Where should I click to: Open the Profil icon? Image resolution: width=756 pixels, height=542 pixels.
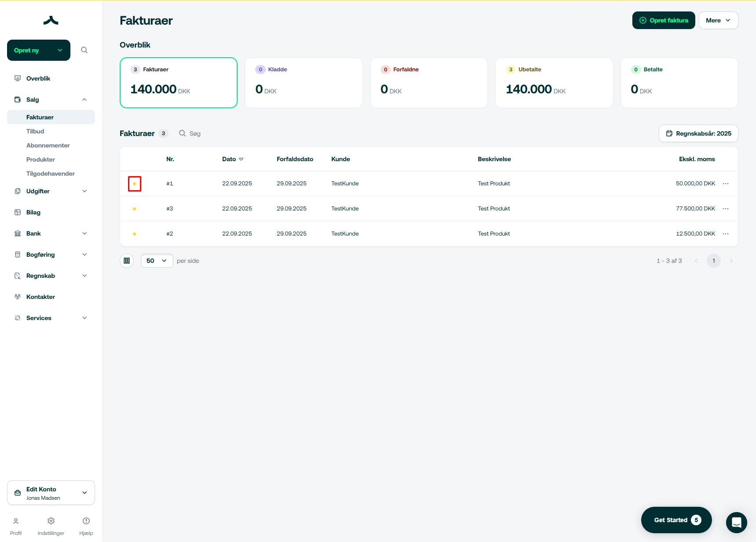pos(16,521)
